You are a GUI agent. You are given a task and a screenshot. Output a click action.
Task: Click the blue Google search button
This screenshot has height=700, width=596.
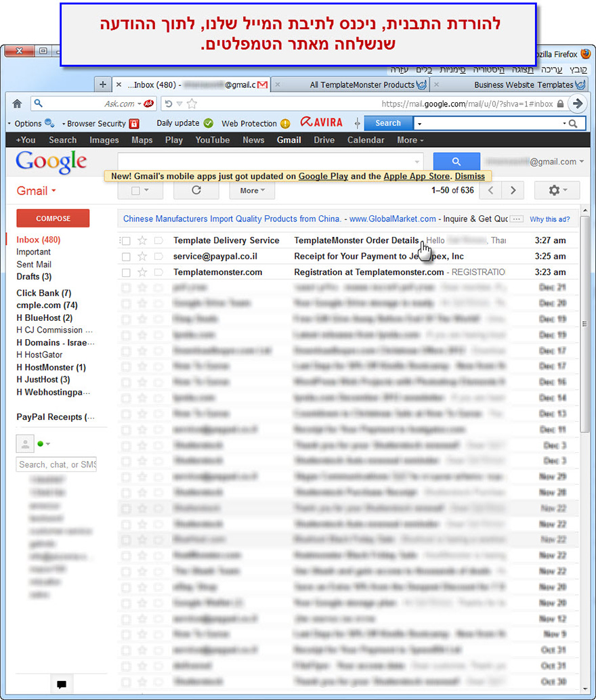pyautogui.click(x=456, y=161)
